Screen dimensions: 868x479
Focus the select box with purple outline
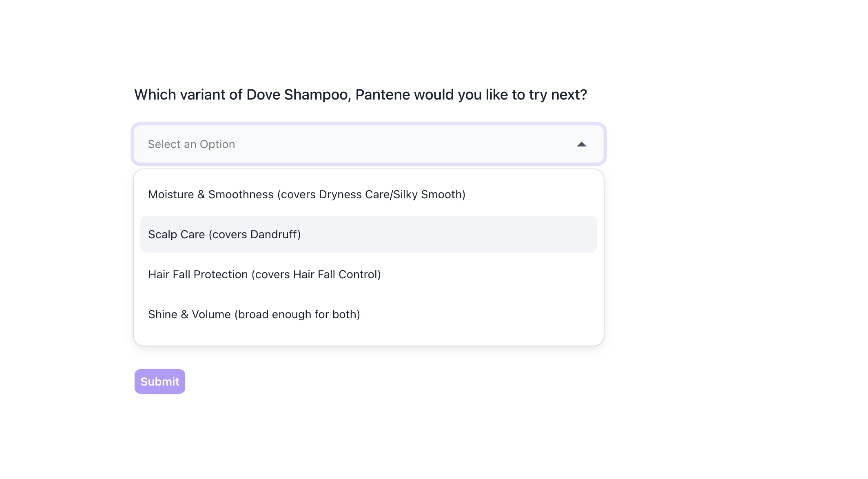368,144
